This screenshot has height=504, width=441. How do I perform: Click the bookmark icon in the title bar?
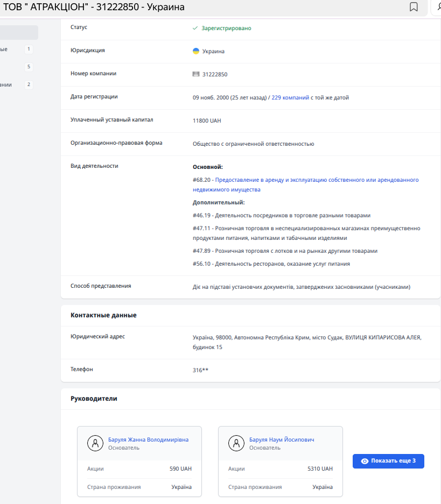(x=414, y=7)
